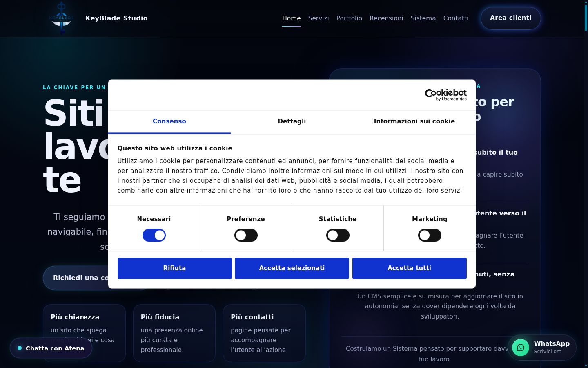Click the KeyBlade Studio logo icon

point(62,18)
